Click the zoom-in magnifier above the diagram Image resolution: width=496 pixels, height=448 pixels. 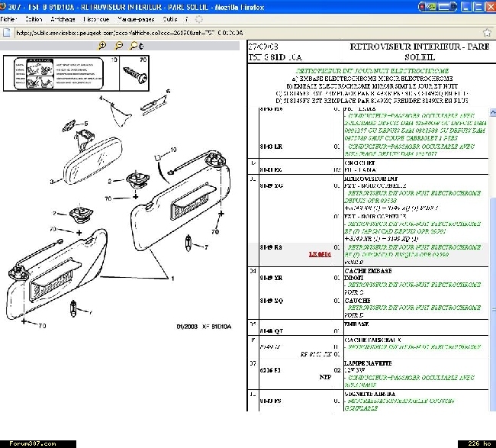(x=101, y=46)
